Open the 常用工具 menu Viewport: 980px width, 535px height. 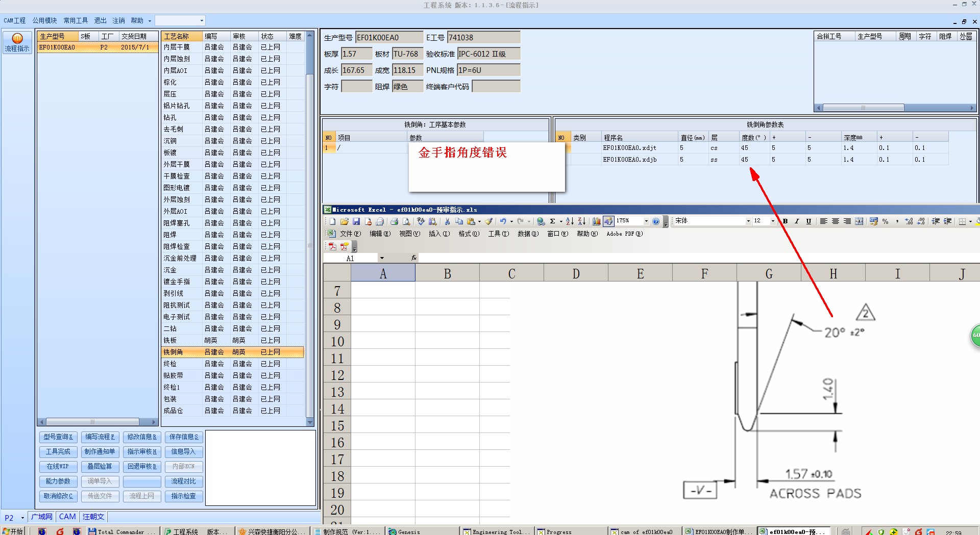tap(76, 20)
